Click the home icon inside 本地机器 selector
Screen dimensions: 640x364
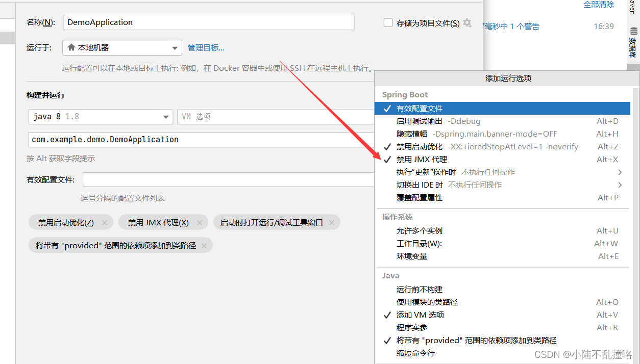pos(72,46)
